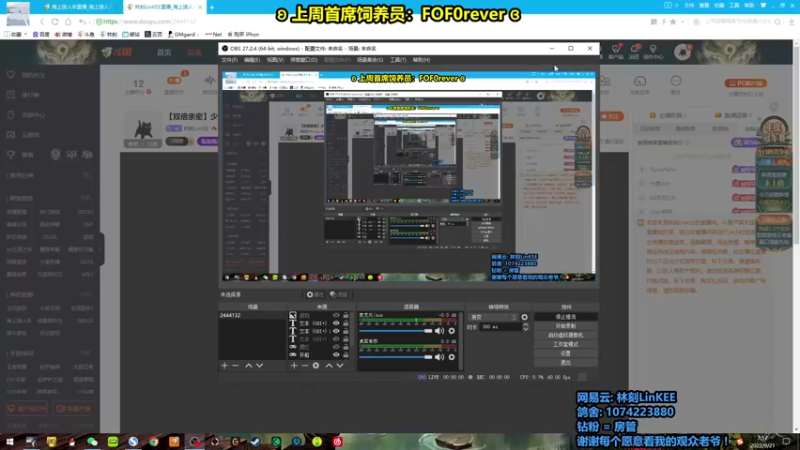Mute the microphone/Aux audio speaker icon
800x450 pixels.
pyautogui.click(x=439, y=331)
